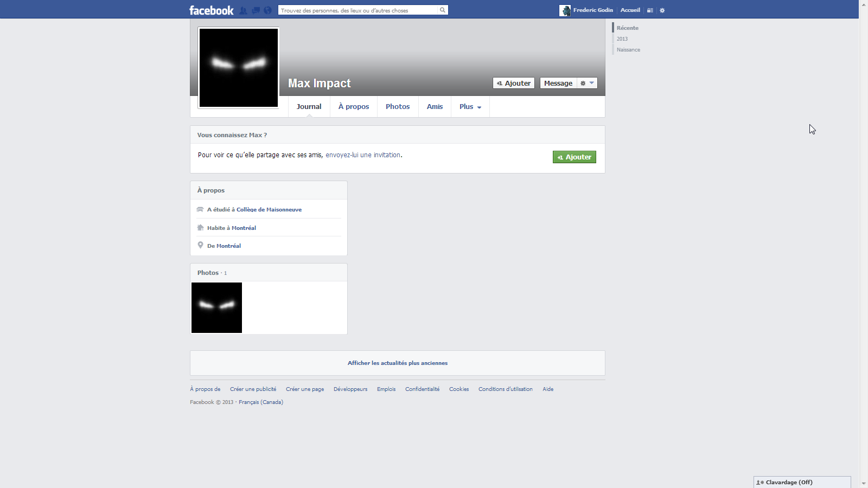868x488 pixels.
Task: Open Collège de Maisonneuve link
Action: coord(269,209)
